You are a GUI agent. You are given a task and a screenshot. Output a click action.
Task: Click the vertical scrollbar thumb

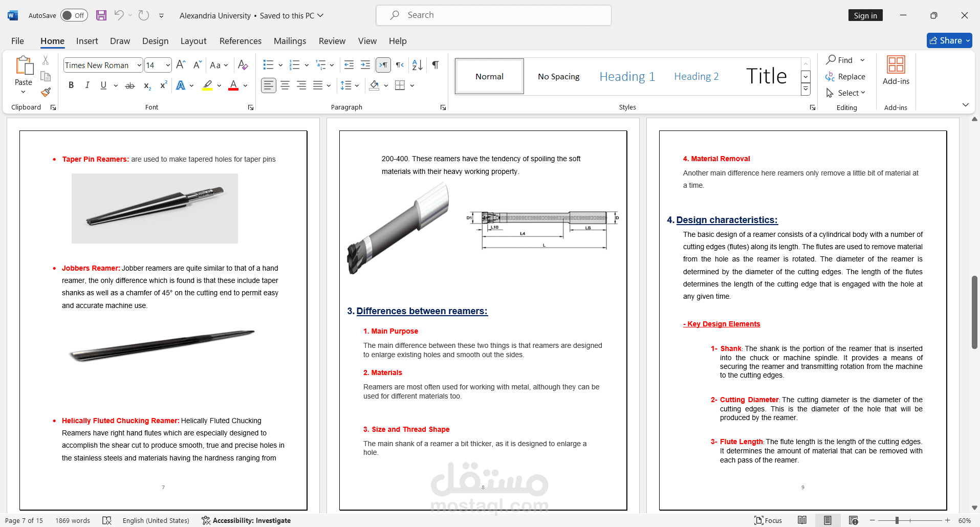(x=974, y=312)
